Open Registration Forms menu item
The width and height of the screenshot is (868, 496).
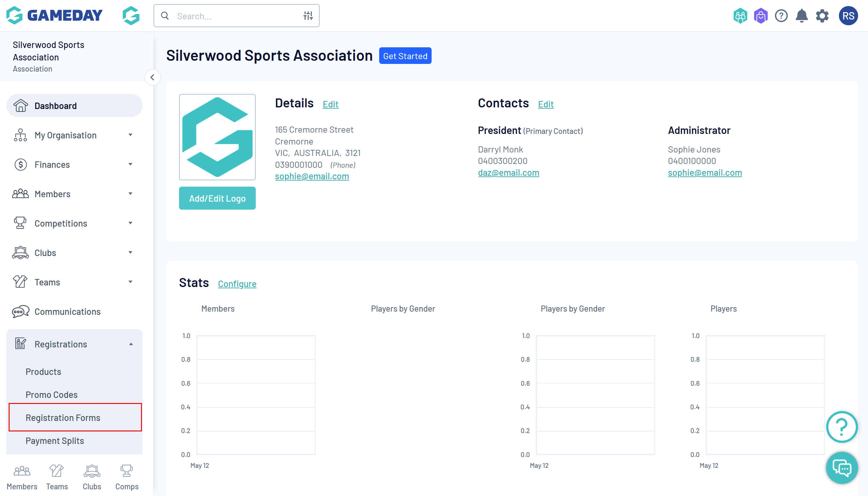(x=63, y=417)
